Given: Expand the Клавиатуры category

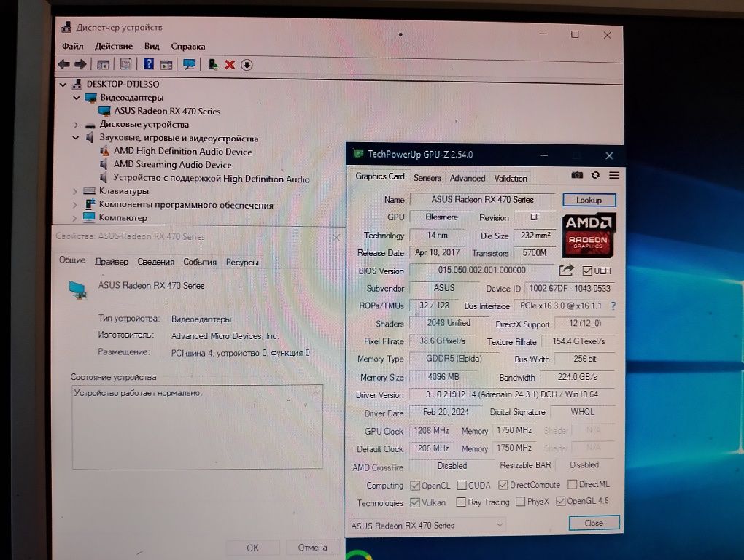Looking at the screenshot, I should click(75, 191).
